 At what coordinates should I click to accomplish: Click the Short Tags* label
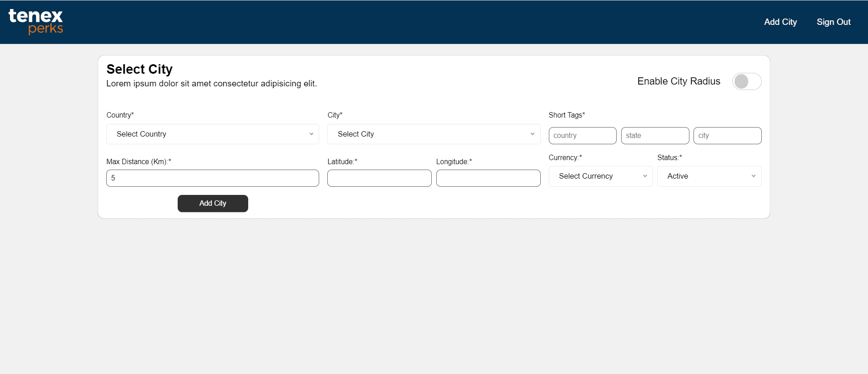[x=567, y=115]
